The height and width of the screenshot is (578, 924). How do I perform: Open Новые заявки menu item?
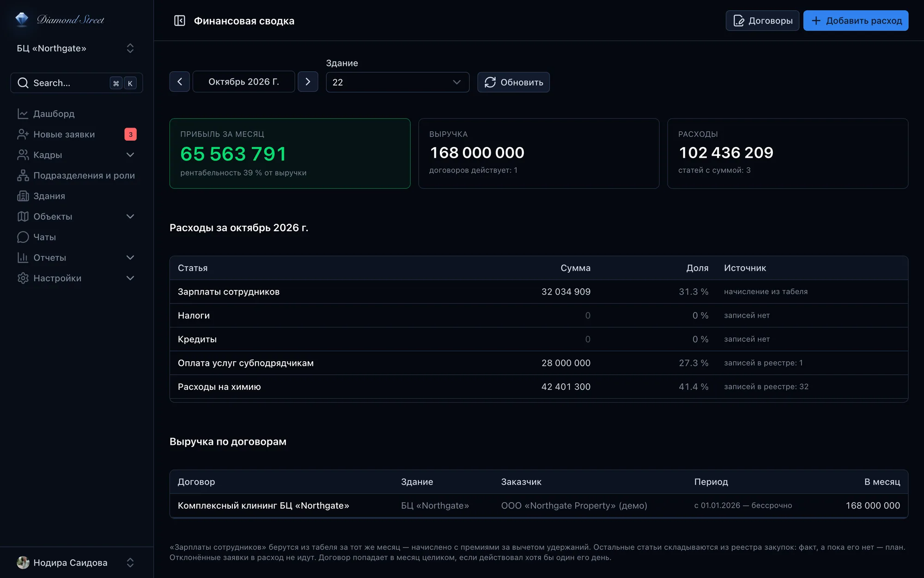(76, 134)
